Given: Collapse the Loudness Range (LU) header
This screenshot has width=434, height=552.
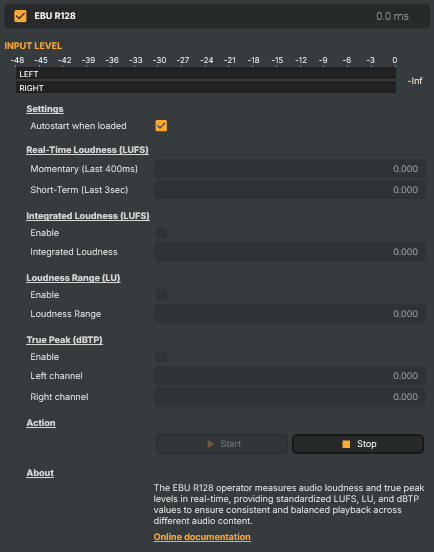Looking at the screenshot, I should (x=73, y=278).
